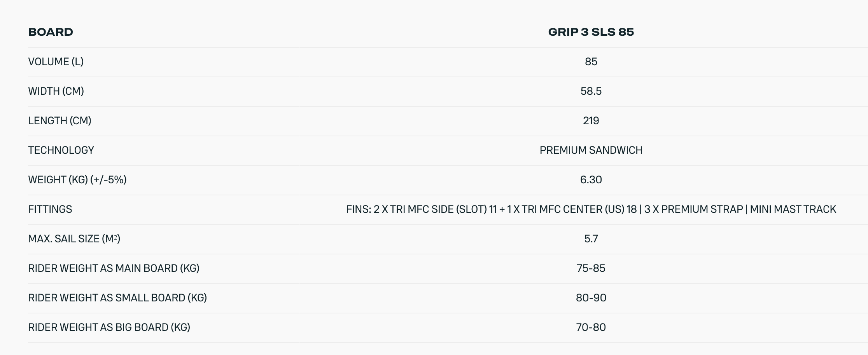The height and width of the screenshot is (355, 868).
Task: Click the GRIP 3 SLS 85 header
Action: (x=591, y=32)
